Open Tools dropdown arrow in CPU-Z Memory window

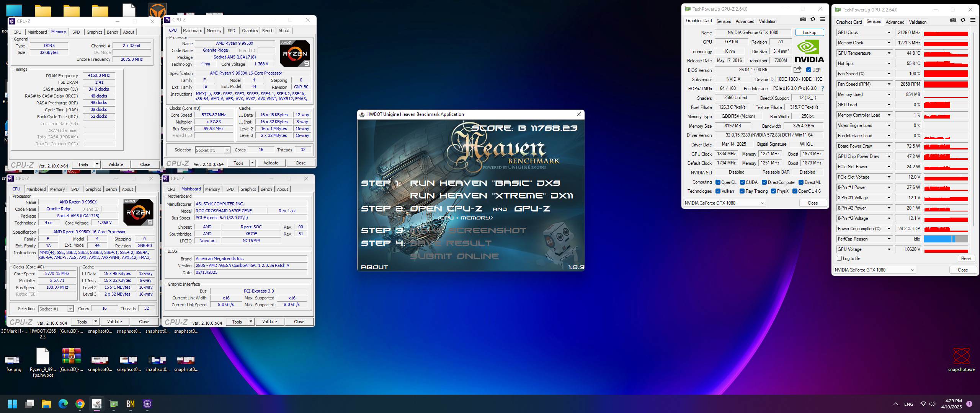pos(97,164)
